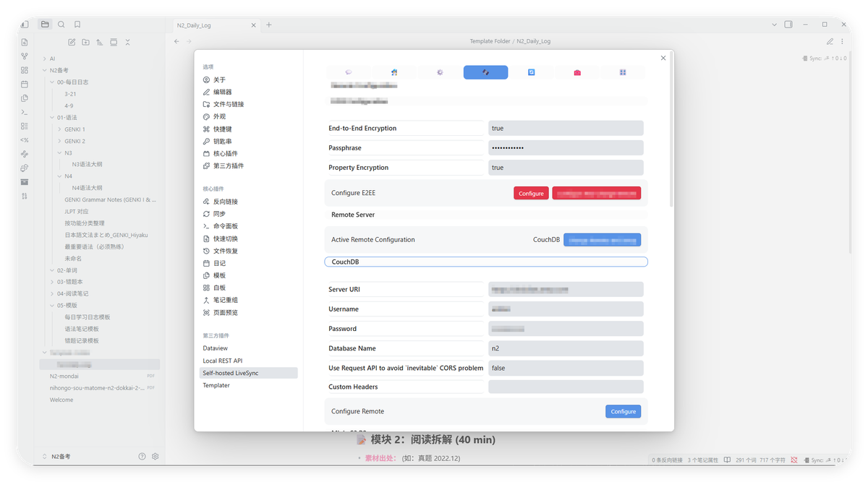The image size is (868, 482).
Task: Open the 3-21 daily note
Action: click(x=70, y=94)
